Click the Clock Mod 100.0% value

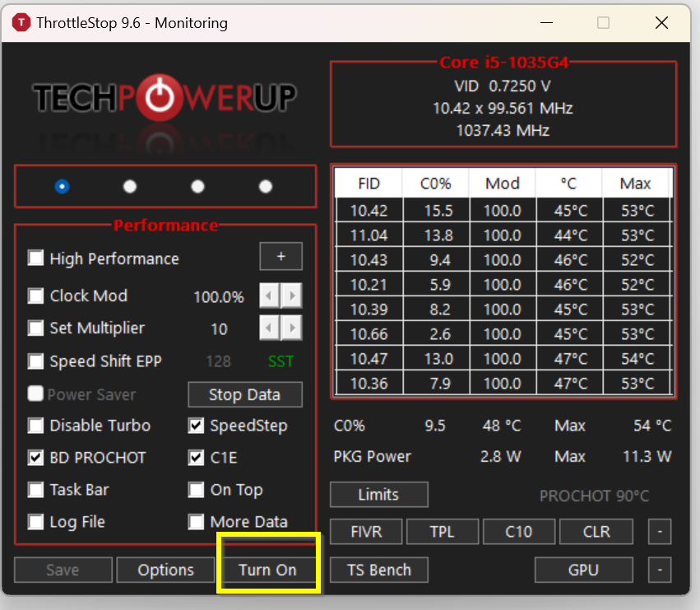219,296
